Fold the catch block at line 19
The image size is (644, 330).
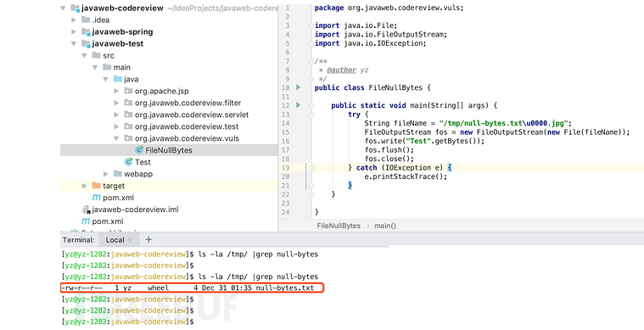(311, 168)
